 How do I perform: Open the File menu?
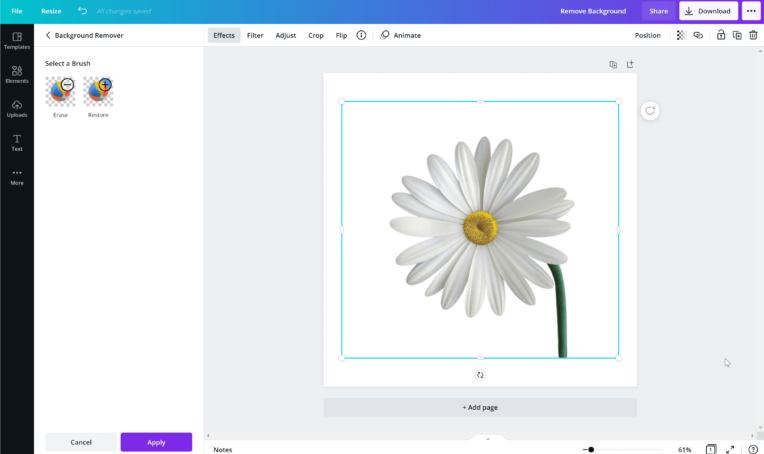(17, 11)
